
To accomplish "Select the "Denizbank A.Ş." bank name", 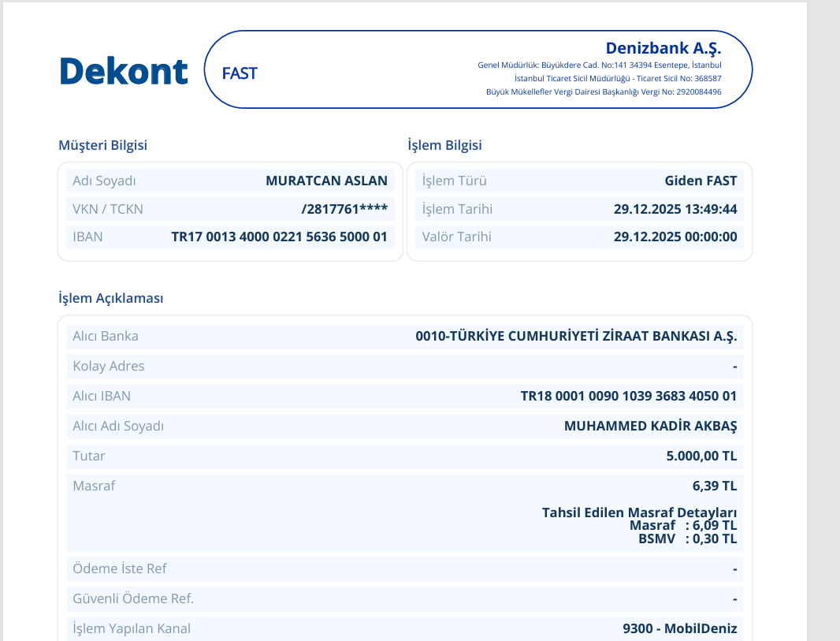I will 663,48.
